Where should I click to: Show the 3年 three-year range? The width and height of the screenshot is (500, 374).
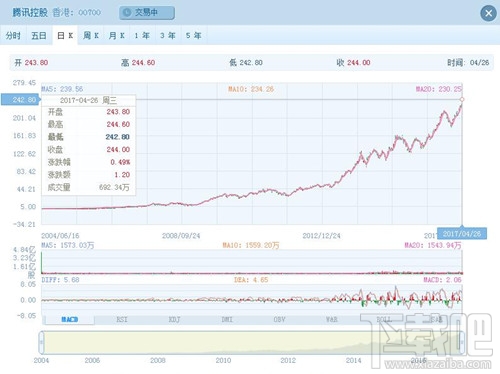tap(168, 35)
